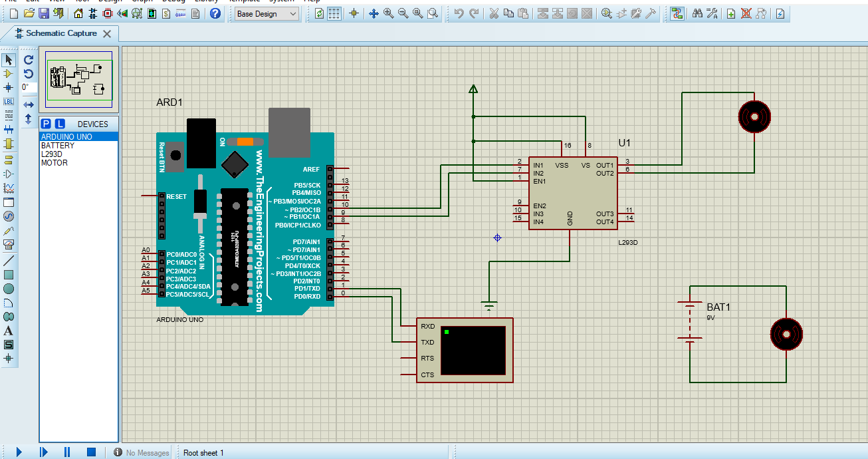Select the Buses Mode tool

(x=9, y=129)
